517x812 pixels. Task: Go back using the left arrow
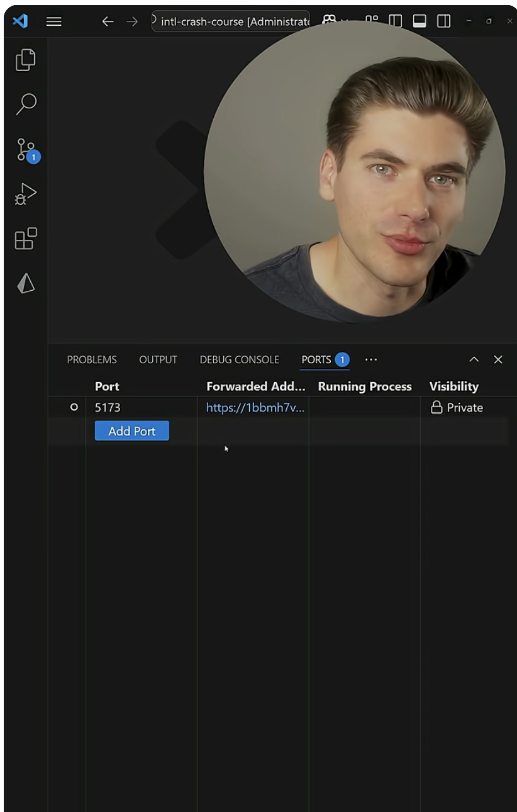(x=108, y=21)
